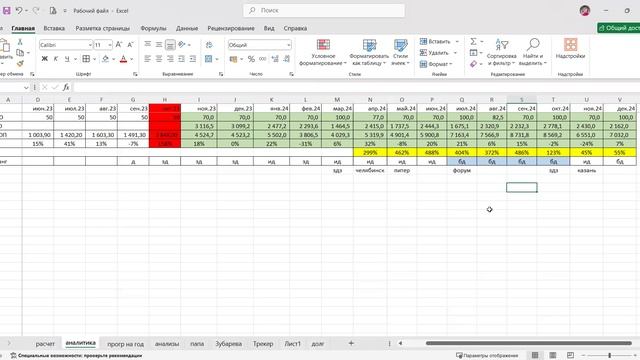Open Calibri font name dropdown

tap(90, 45)
